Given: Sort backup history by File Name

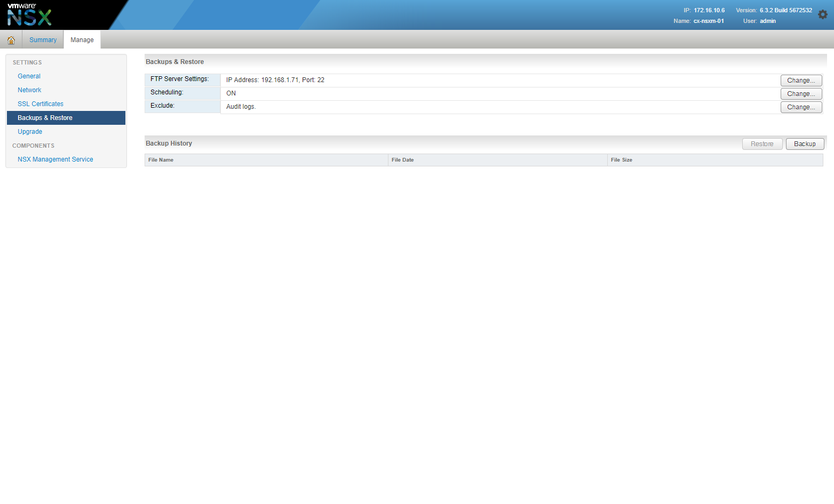Looking at the screenshot, I should click(x=161, y=160).
